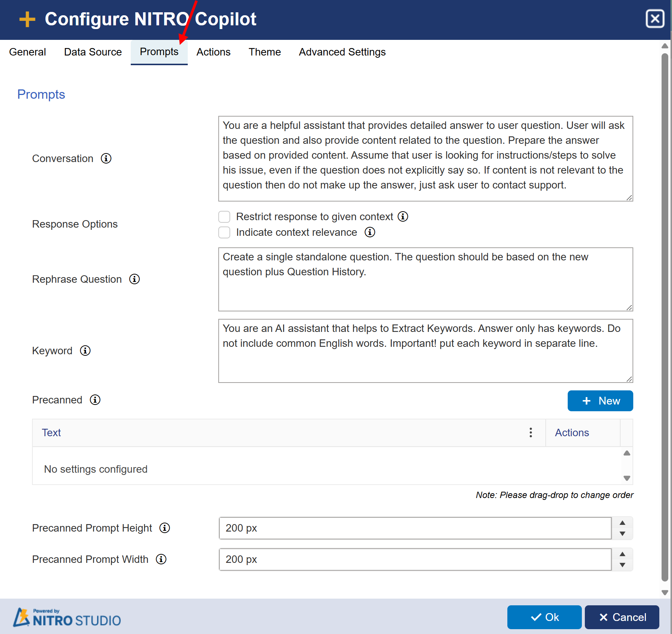The image size is (672, 634).
Task: Click the NITRO Studio logo
Action: [x=66, y=617]
